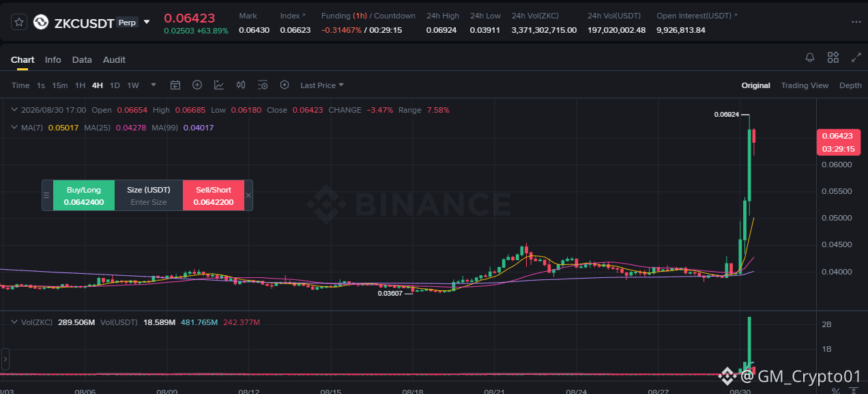Image resolution: width=868 pixels, height=394 pixels.
Task: Expand the left side panel arrow
Action: click(5, 358)
